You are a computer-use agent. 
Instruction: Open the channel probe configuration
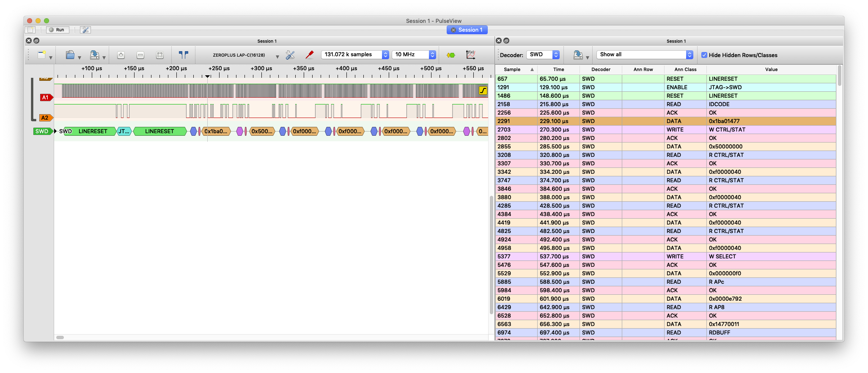pyautogui.click(x=310, y=55)
